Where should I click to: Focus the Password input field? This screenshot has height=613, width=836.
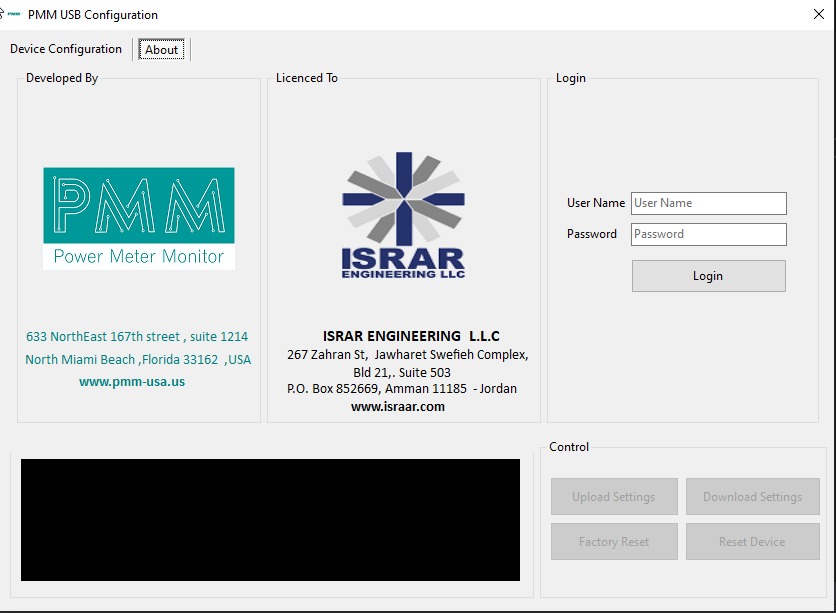(709, 234)
